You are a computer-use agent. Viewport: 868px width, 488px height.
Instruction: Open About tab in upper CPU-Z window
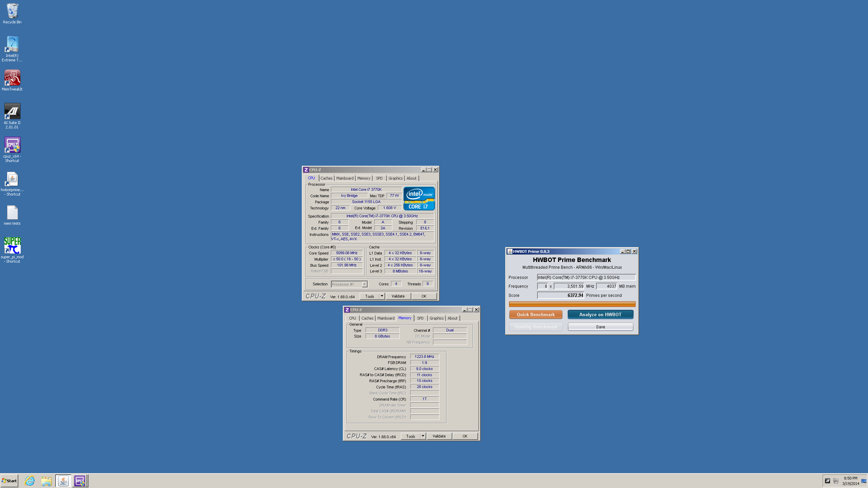(412, 178)
